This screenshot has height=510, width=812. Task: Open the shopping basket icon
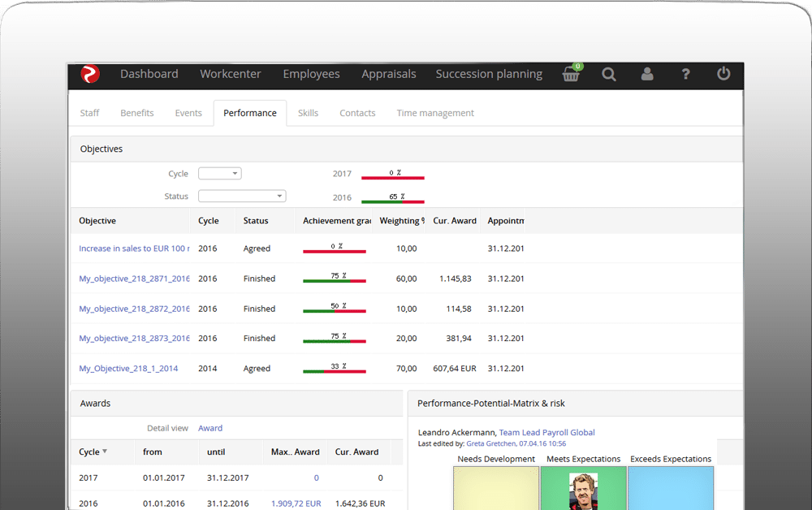tap(571, 74)
